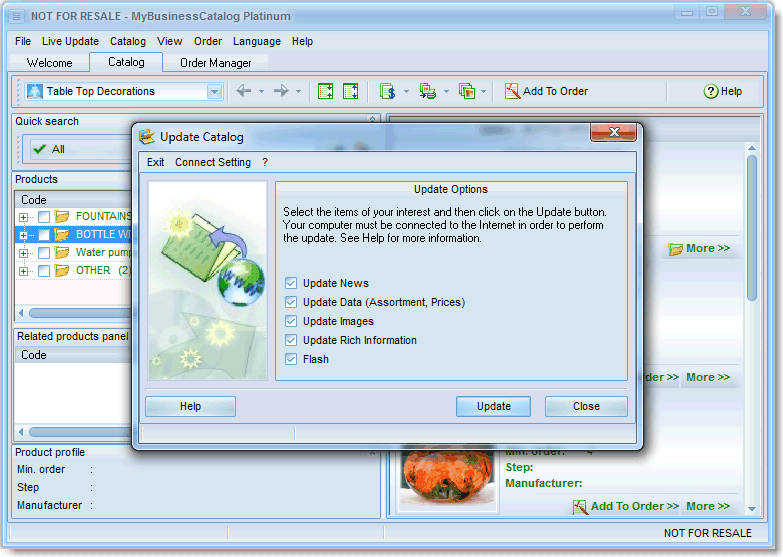Click the Update button
This screenshot has width=783, height=557.
493,406
